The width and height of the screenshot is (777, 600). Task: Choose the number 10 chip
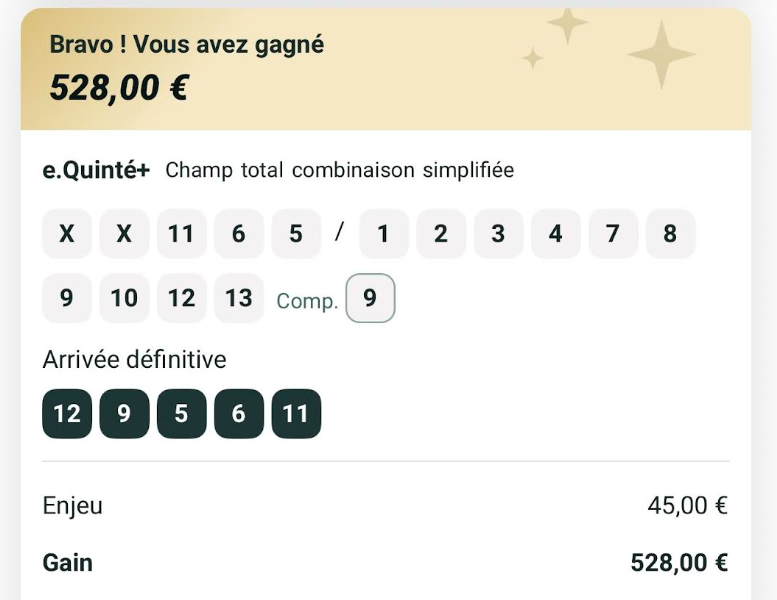coord(124,298)
